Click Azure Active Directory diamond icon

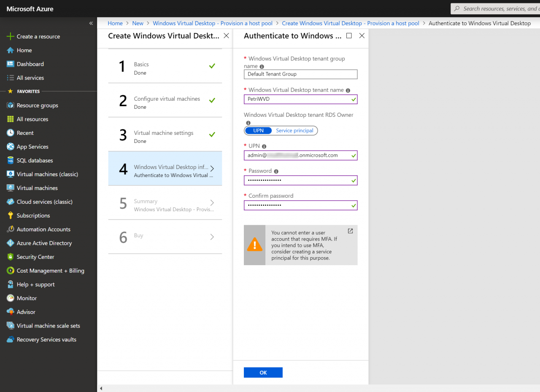pyautogui.click(x=10, y=243)
